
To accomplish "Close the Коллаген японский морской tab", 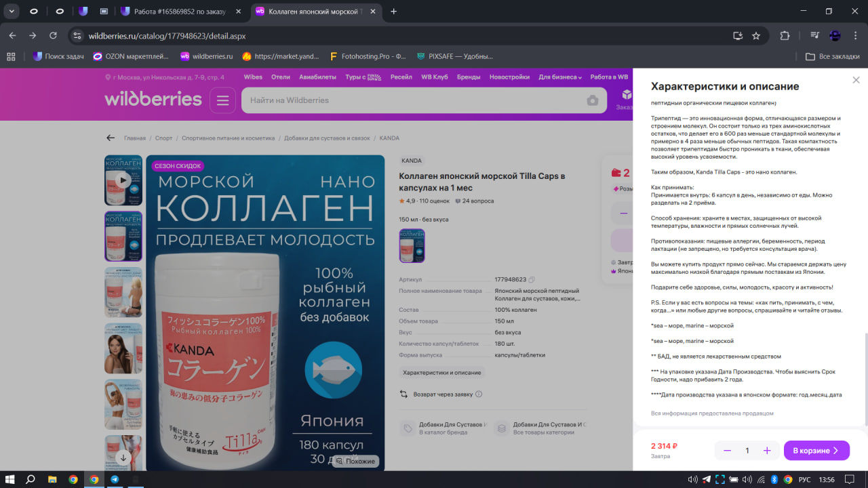I will [372, 12].
